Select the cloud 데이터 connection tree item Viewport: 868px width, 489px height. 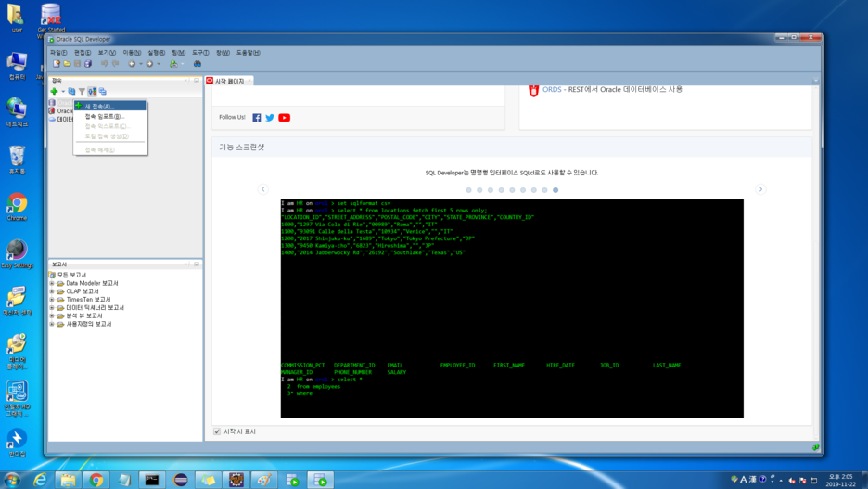click(61, 119)
